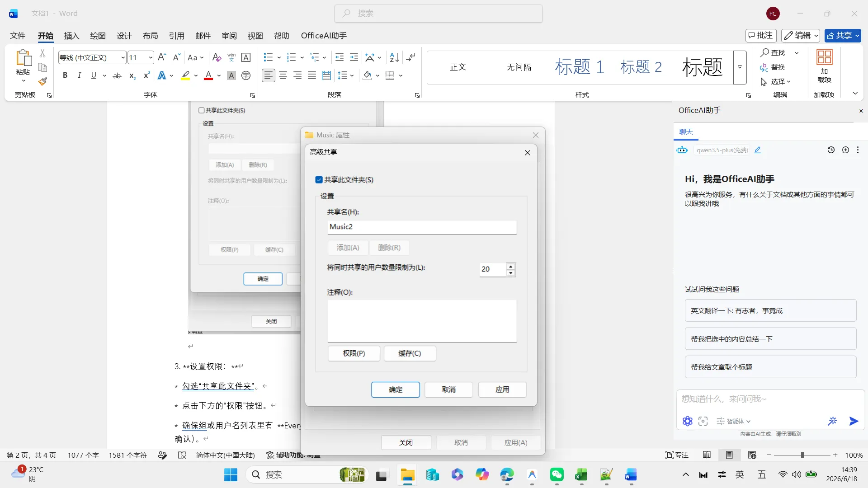Toggle strikethrough text formatting
Viewport: 868px width, 488px height.
117,75
